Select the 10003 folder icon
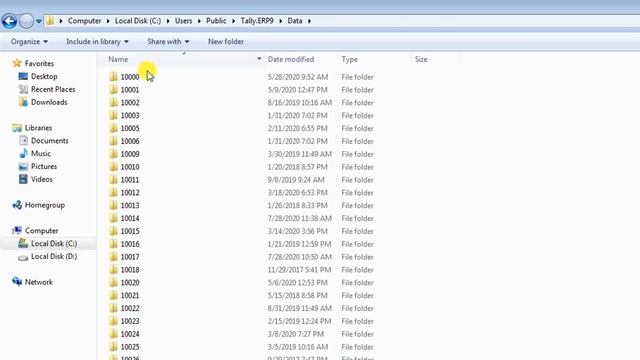The image size is (640, 360). coord(113,115)
